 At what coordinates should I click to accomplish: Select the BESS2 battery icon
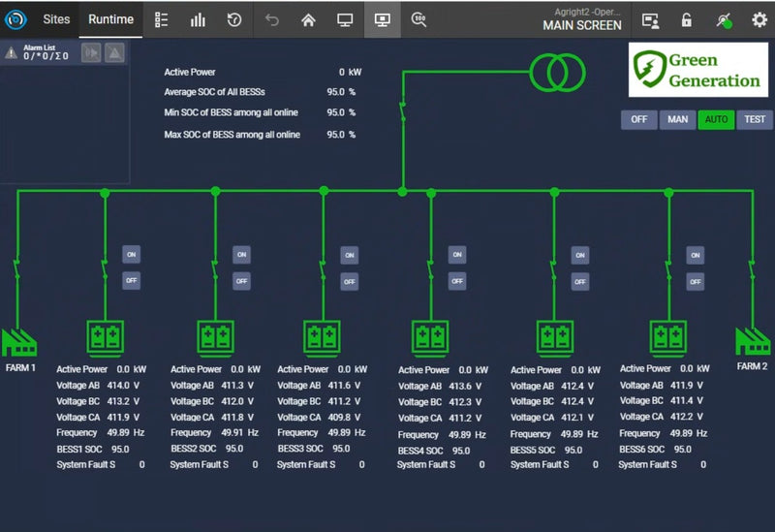(x=215, y=339)
